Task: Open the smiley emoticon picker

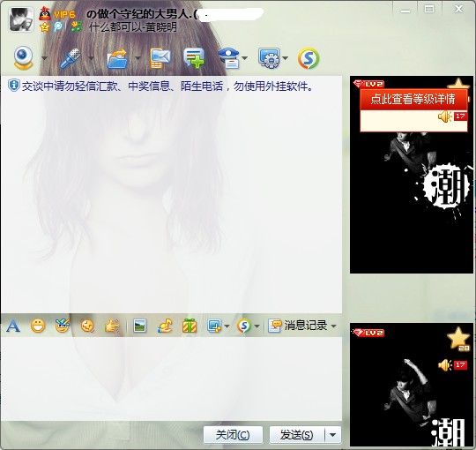Action: [x=38, y=326]
